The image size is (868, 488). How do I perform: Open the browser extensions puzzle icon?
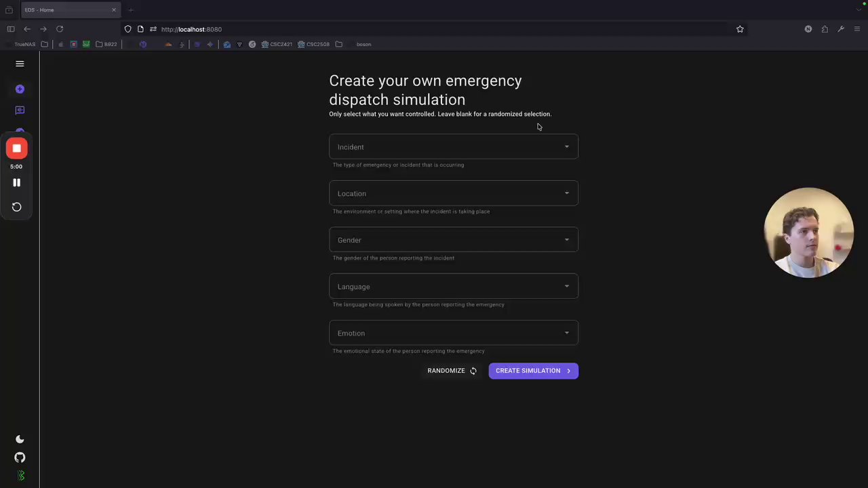825,29
